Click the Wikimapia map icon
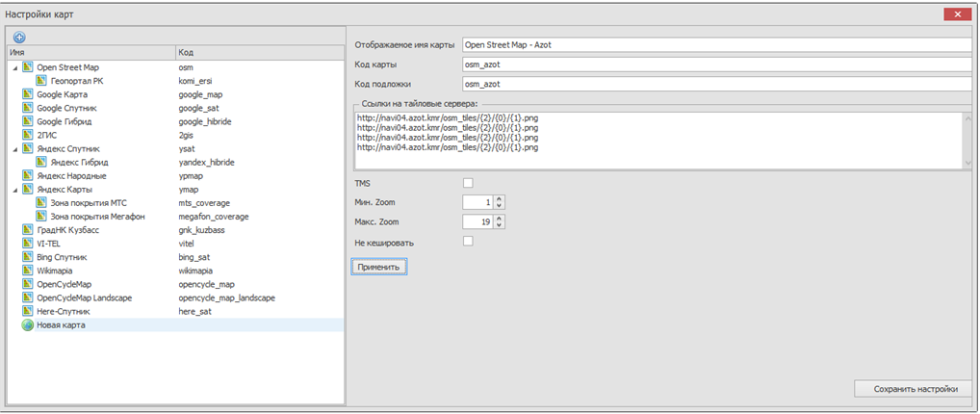Viewport: 980px width, 414px height. point(28,272)
